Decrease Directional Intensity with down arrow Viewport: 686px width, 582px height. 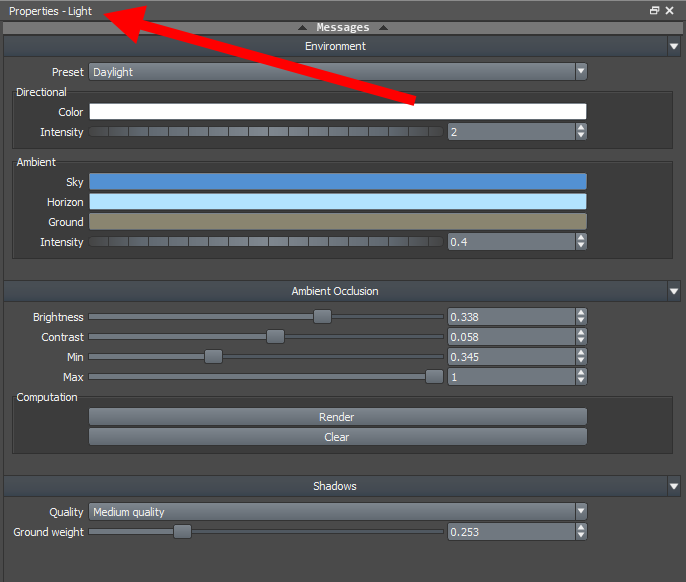[581, 136]
